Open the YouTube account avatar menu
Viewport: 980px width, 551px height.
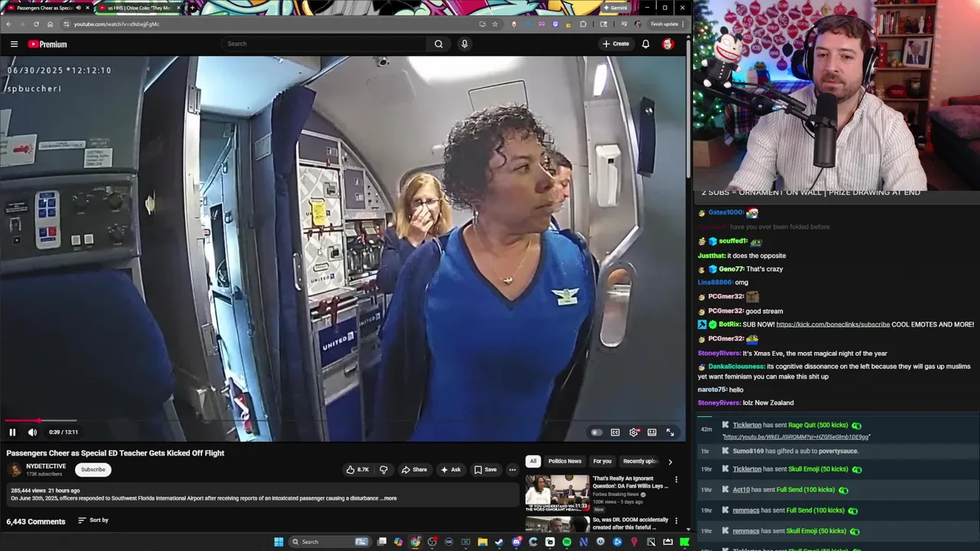click(668, 44)
